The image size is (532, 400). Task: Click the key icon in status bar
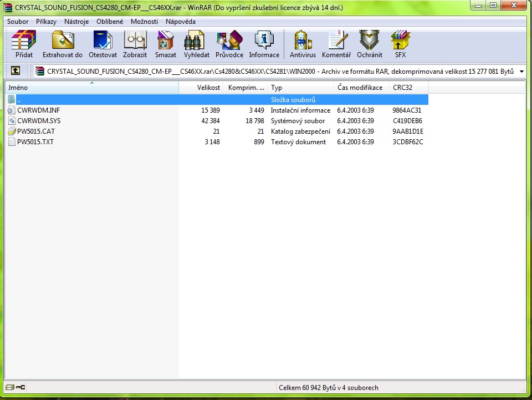click(x=21, y=387)
